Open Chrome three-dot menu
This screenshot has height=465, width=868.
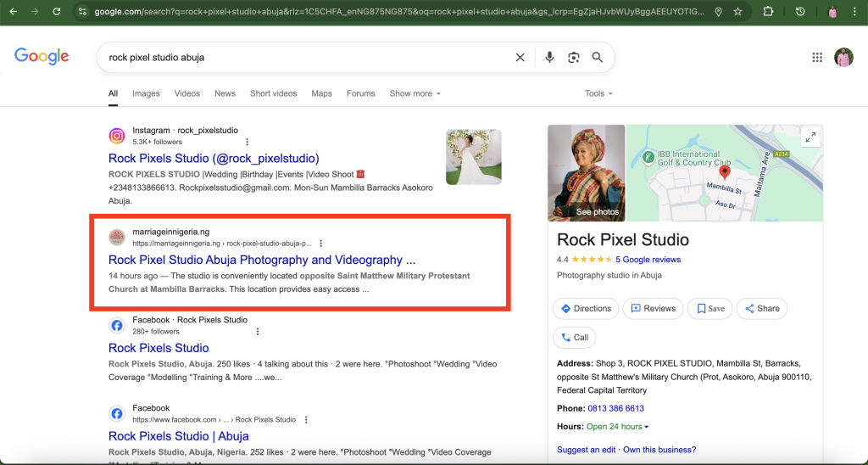point(854,11)
